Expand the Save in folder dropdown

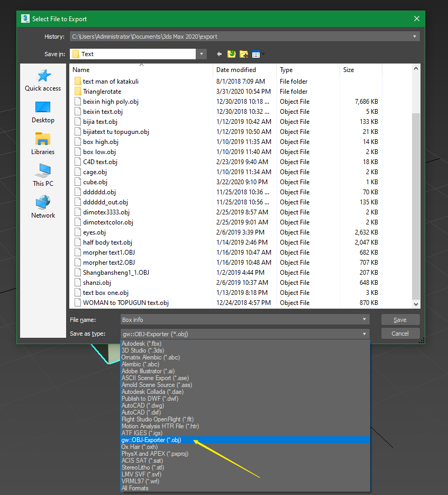tap(202, 54)
